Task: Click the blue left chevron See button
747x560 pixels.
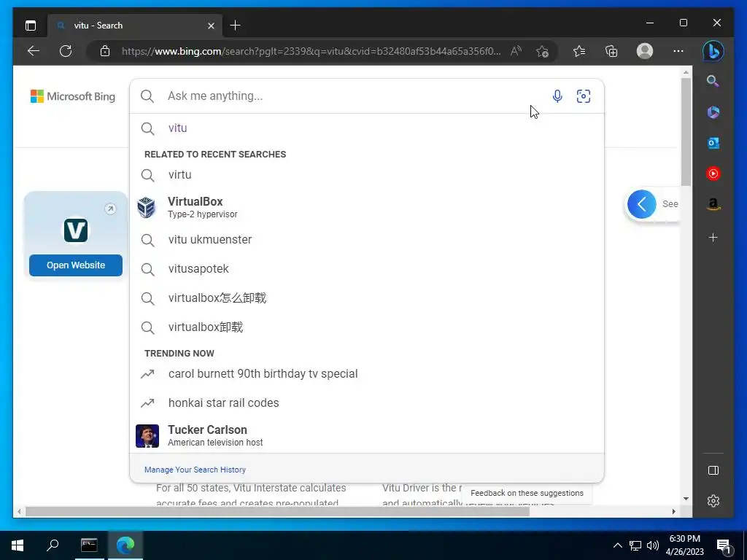Action: 642,204
